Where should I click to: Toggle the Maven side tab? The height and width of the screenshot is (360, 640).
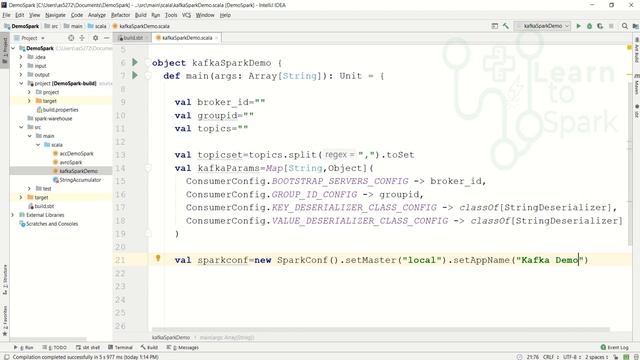636,85
